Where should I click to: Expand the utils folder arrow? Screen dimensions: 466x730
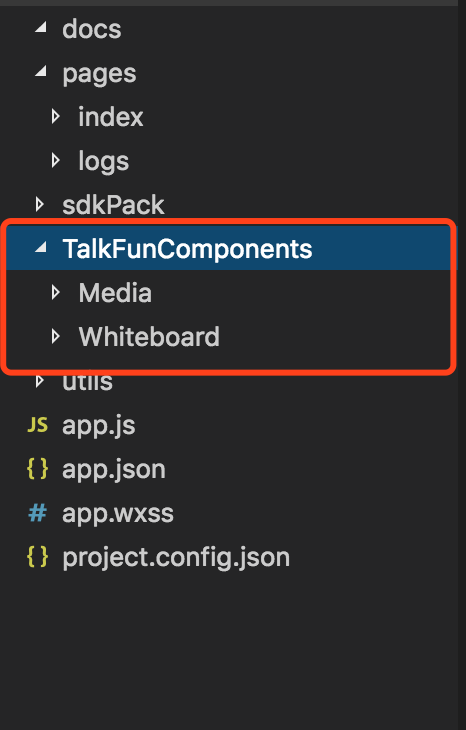[40, 381]
